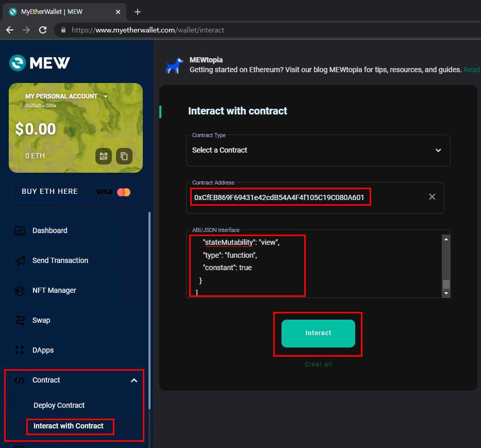This screenshot has height=448, width=481.
Task: Open the Contract Type dropdown
Action: [318, 151]
